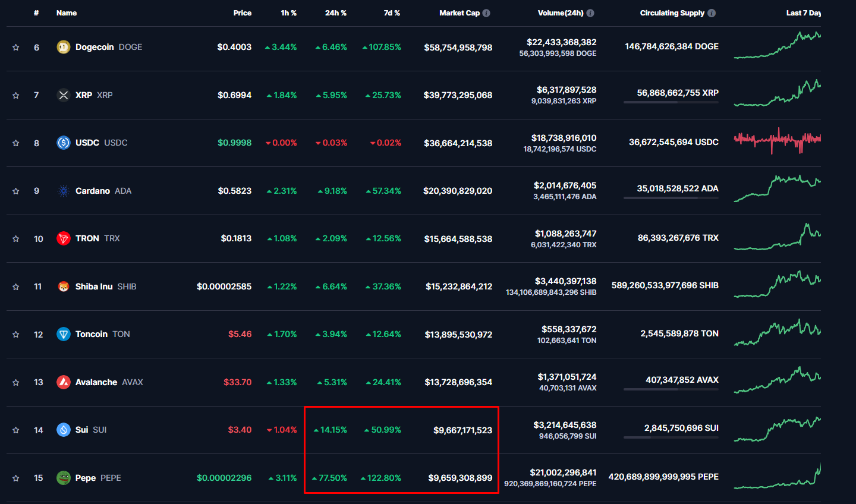Click XRP circulating supply progress bar
This screenshot has width=856, height=504.
(x=671, y=102)
